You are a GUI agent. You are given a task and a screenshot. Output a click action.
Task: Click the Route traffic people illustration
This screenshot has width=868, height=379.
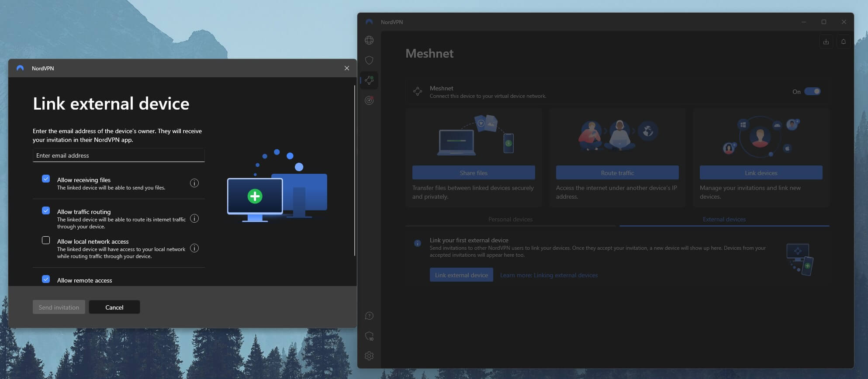tap(618, 135)
